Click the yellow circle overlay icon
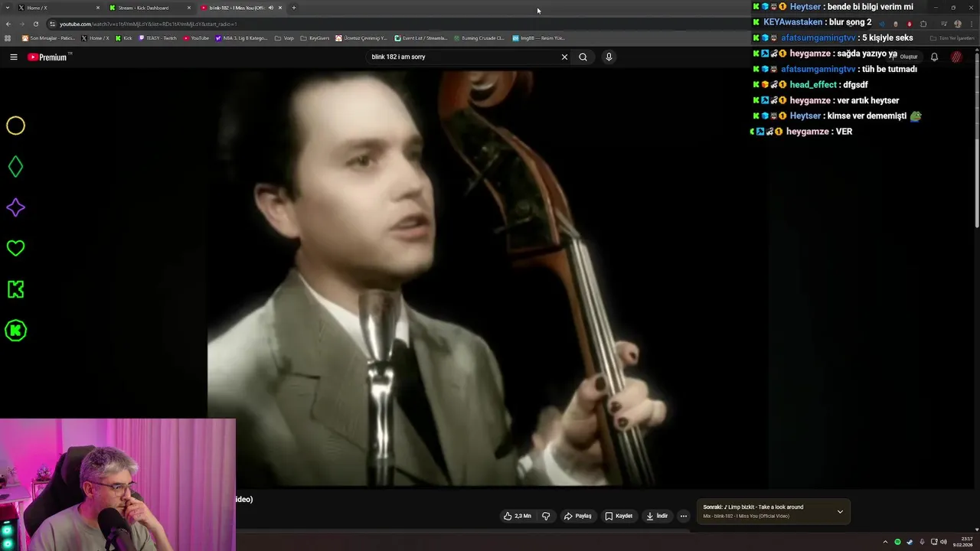The image size is (980, 551). point(15,126)
